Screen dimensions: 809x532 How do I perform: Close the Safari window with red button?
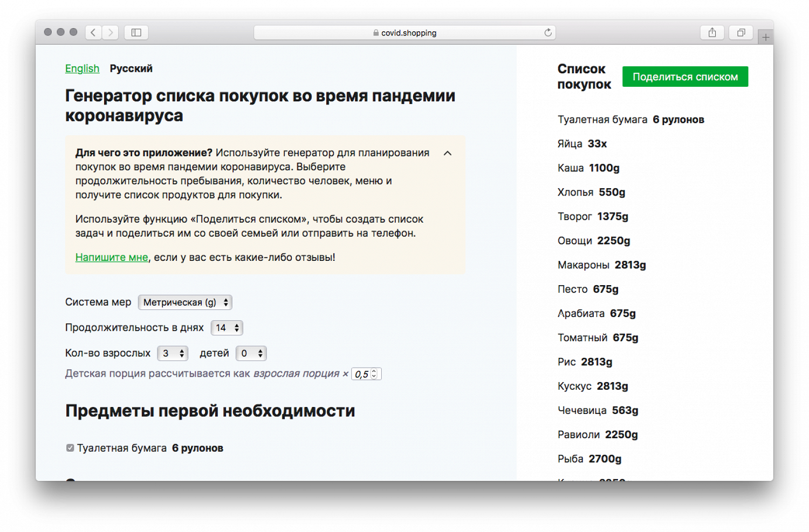coord(48,32)
